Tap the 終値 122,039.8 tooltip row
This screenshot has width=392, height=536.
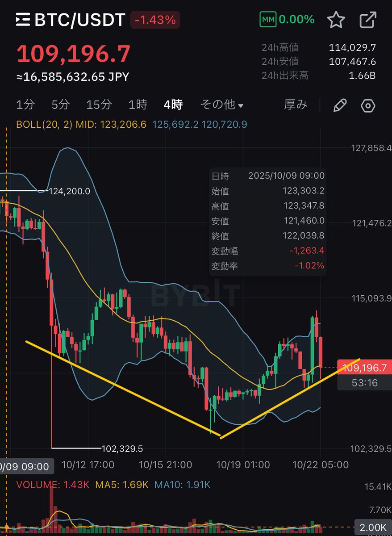coord(268,236)
